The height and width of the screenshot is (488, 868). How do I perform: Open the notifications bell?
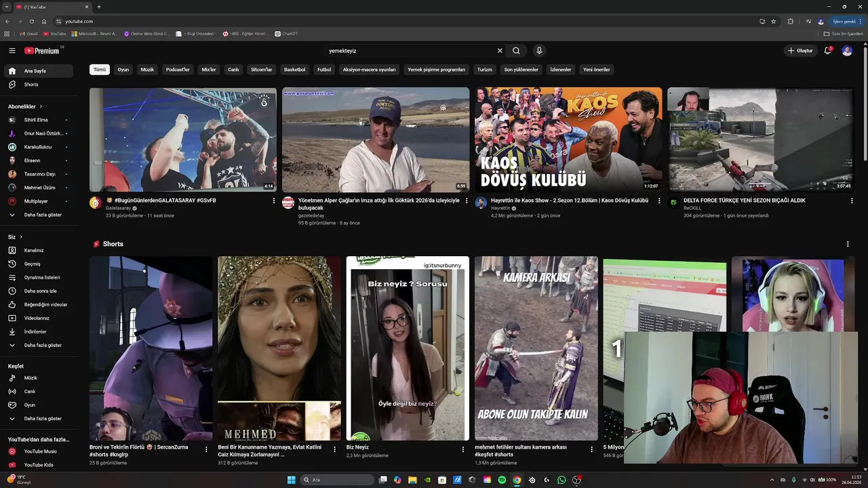828,51
